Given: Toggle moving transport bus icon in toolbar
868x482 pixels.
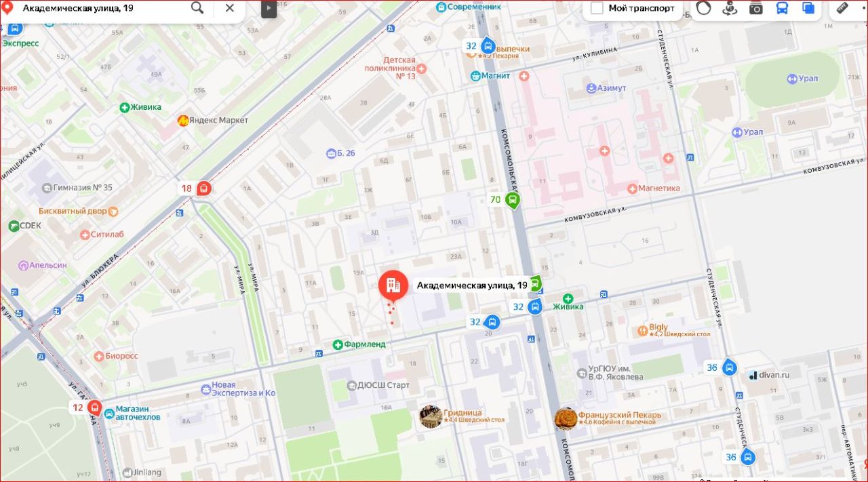Looking at the screenshot, I should point(782,8).
